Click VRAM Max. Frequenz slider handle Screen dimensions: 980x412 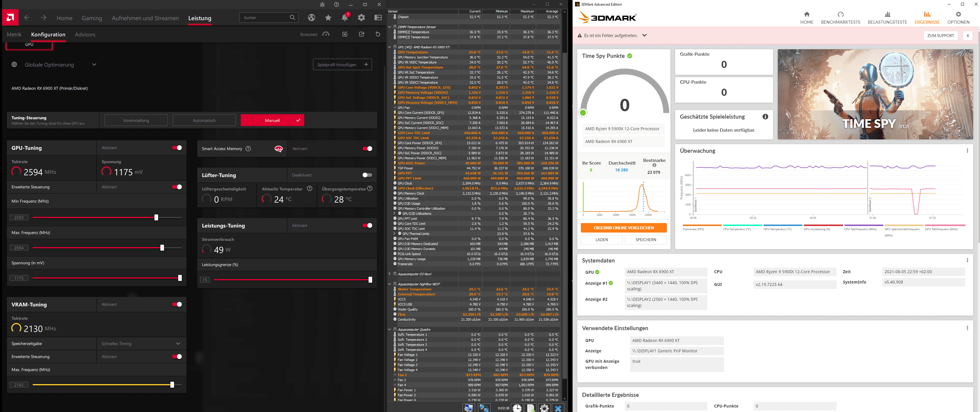point(172,385)
